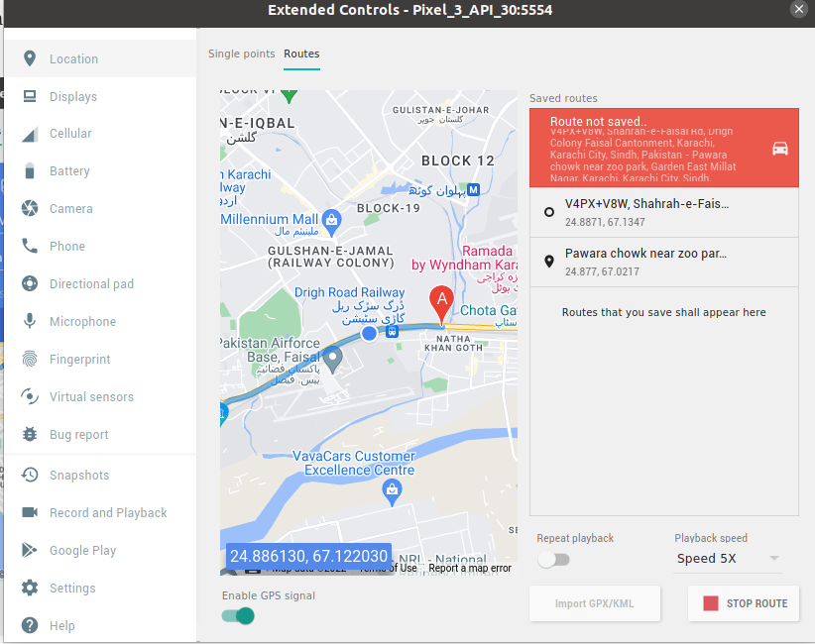
Task: Disable the GPS signal toggle
Action: 237,615
